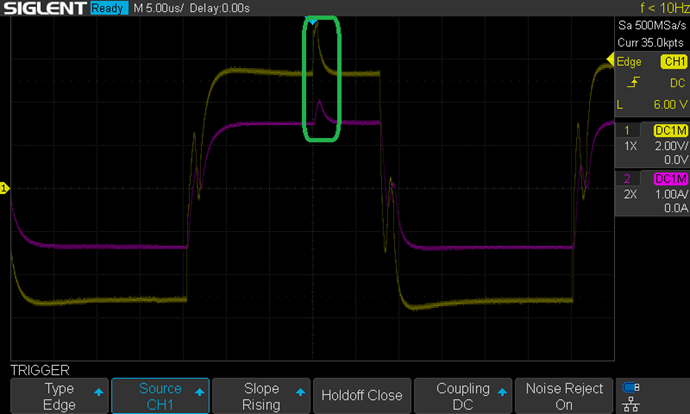
Task: Click the trigger level 6.00 V value
Action: (670, 105)
